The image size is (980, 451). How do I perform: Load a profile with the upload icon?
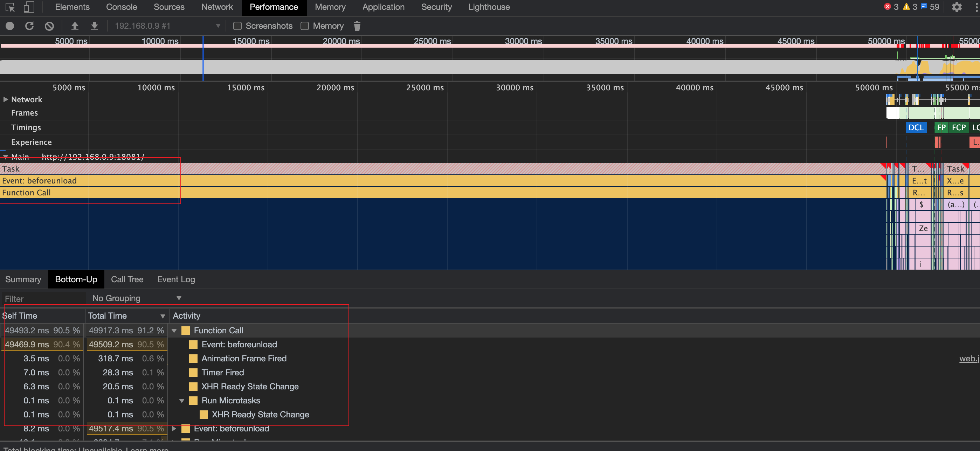pos(75,26)
